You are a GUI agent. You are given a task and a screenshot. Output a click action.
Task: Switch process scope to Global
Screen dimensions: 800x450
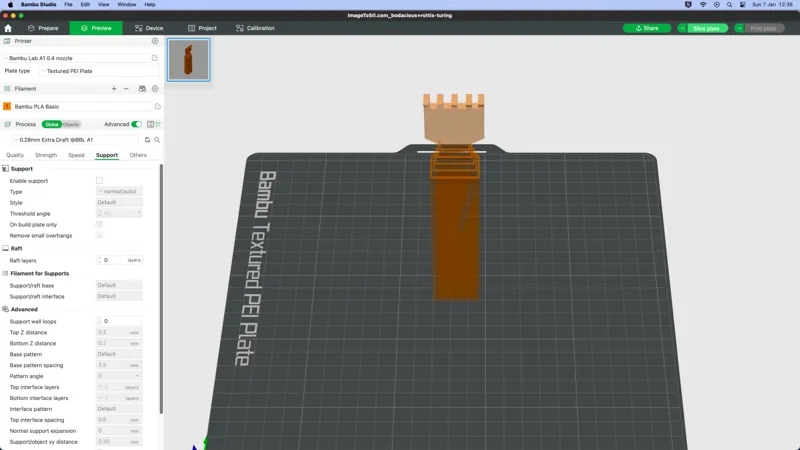pyautogui.click(x=52, y=124)
